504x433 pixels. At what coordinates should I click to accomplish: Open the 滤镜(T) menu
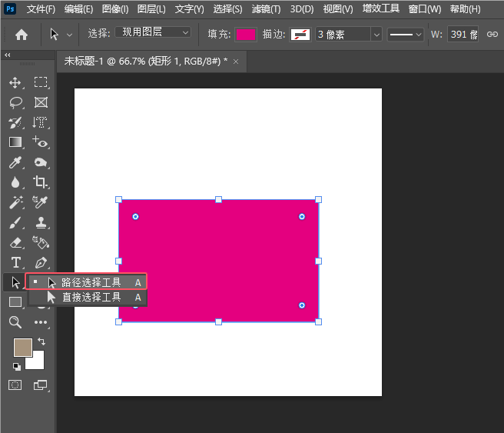pyautogui.click(x=266, y=9)
